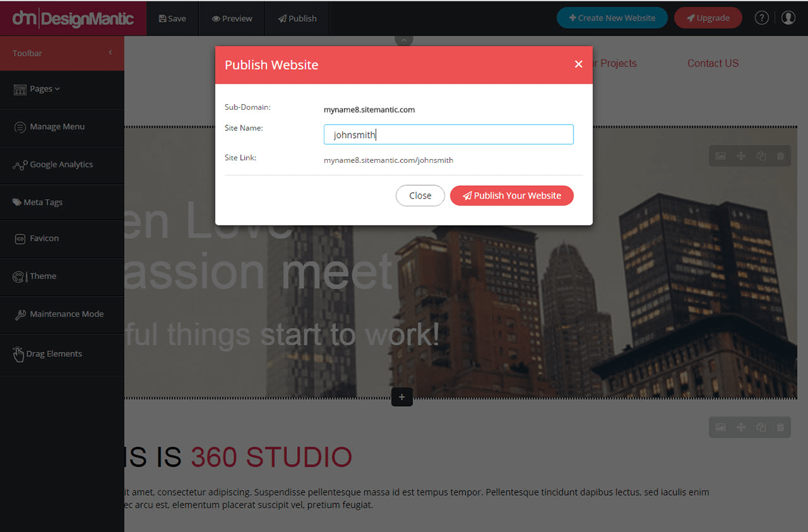Toggle Maintenance Mode in the sidebar
The width and height of the screenshot is (808, 532).
pyautogui.click(x=66, y=314)
